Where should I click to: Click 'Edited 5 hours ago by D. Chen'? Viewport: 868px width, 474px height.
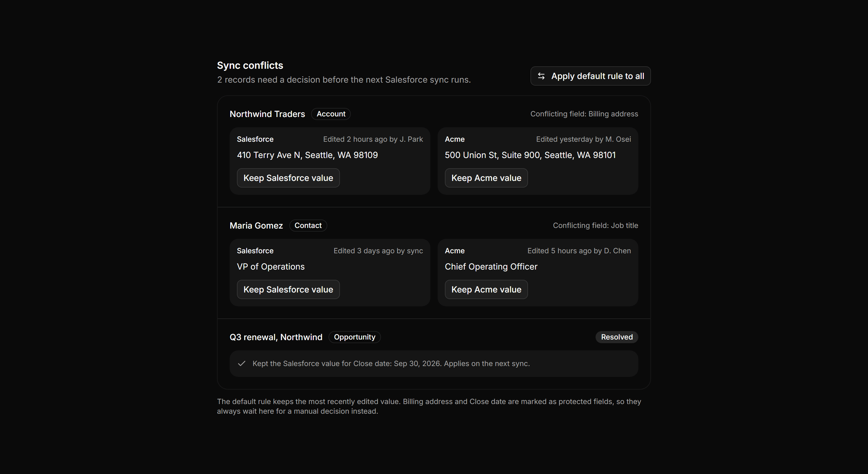point(579,251)
